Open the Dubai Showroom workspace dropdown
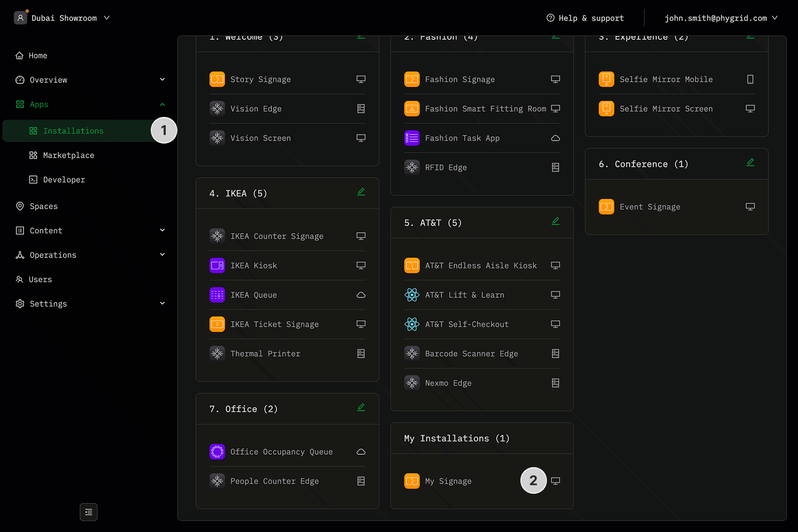 click(64, 18)
